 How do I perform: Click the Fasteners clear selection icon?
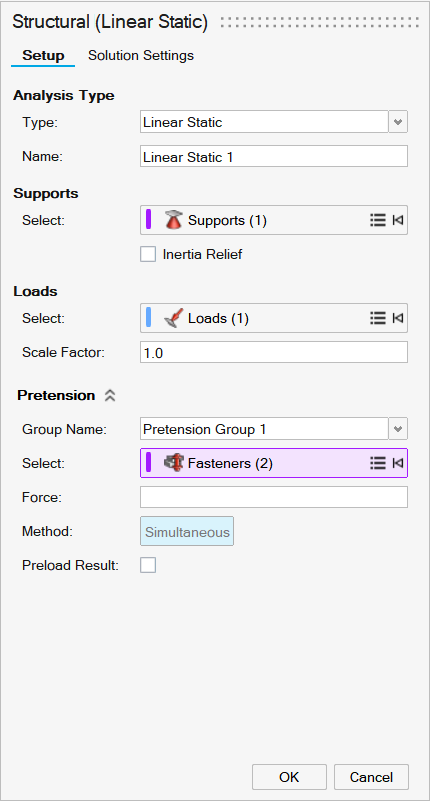coord(398,463)
